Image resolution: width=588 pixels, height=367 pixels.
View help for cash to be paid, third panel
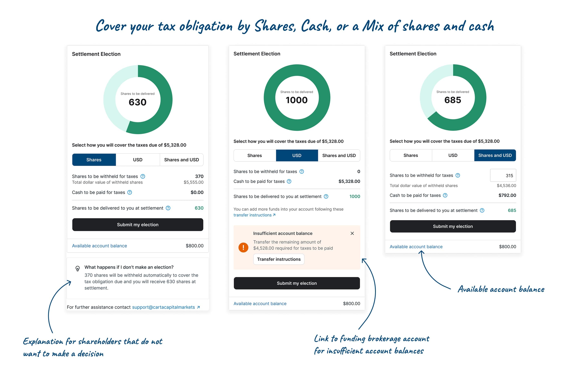(445, 195)
